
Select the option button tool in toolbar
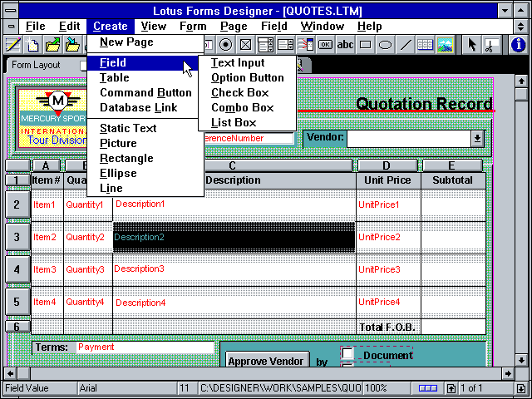coord(225,44)
